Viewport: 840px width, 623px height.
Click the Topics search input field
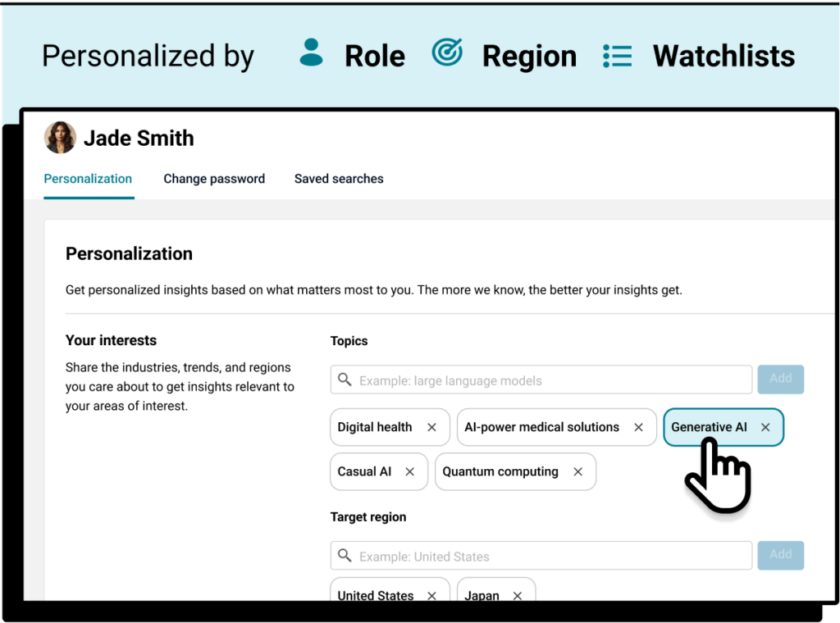[550, 380]
